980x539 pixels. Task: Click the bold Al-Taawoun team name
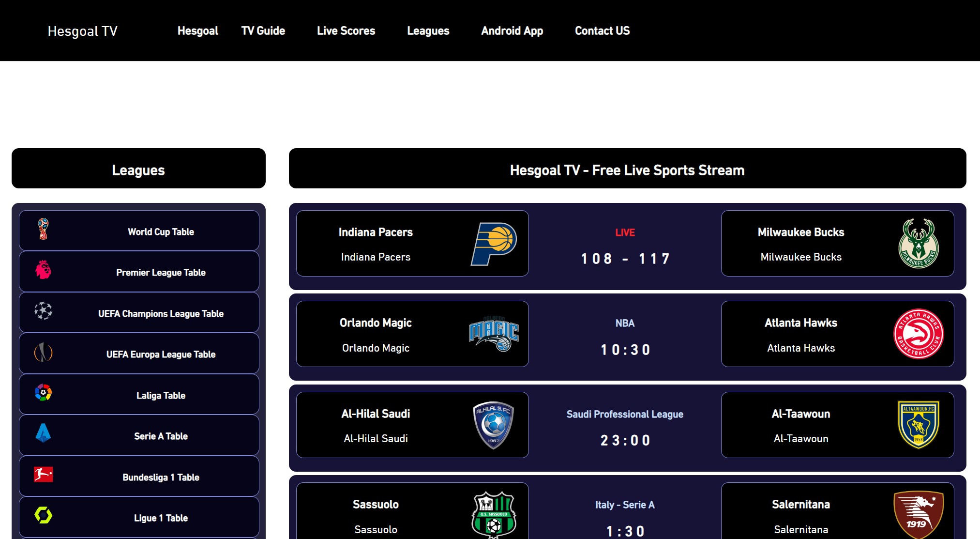click(801, 414)
